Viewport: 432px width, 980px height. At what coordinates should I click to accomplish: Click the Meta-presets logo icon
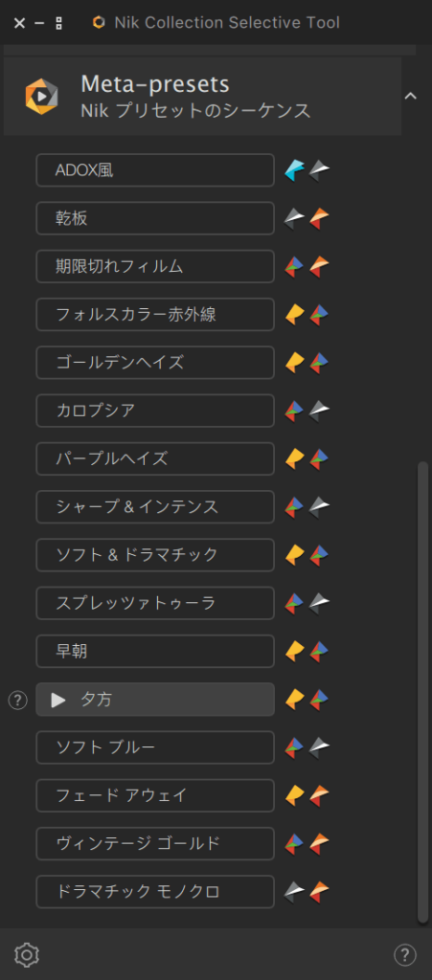41,97
